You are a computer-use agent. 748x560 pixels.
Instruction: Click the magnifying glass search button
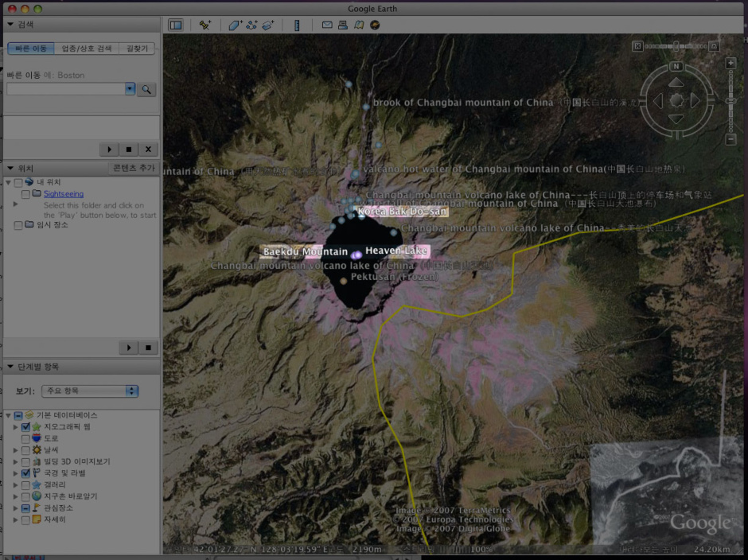[x=146, y=89]
